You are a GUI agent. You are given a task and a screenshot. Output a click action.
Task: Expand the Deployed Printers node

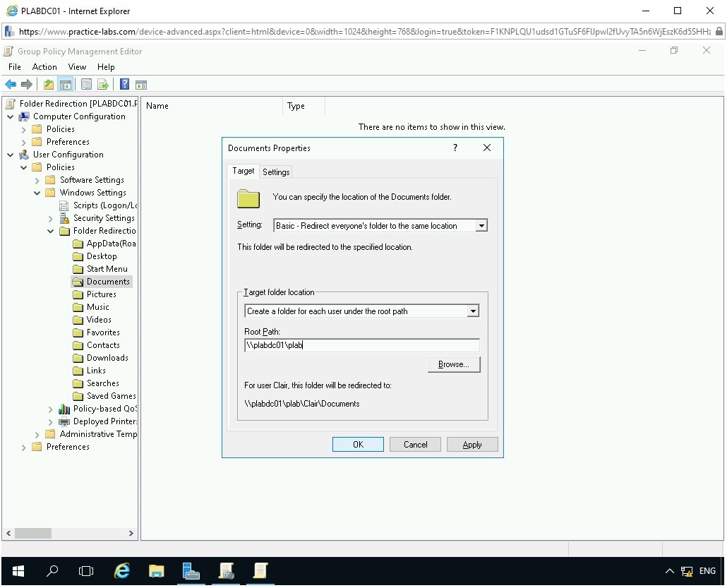click(51, 421)
